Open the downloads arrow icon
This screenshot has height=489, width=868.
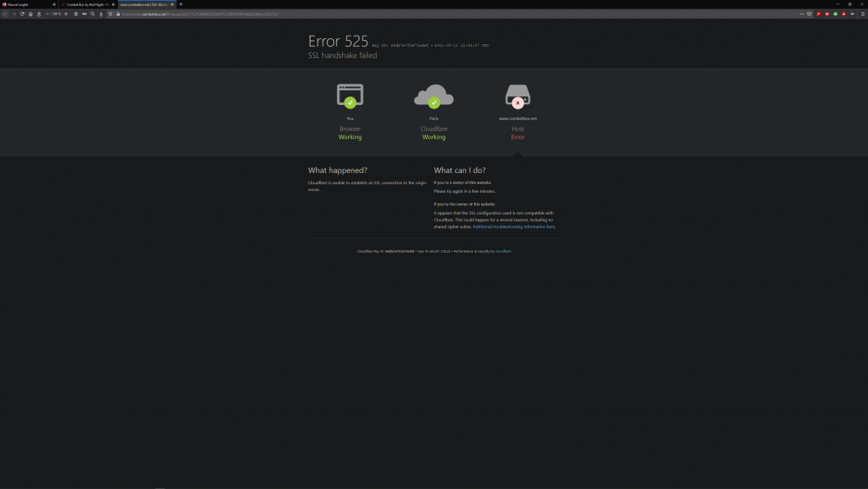point(101,14)
